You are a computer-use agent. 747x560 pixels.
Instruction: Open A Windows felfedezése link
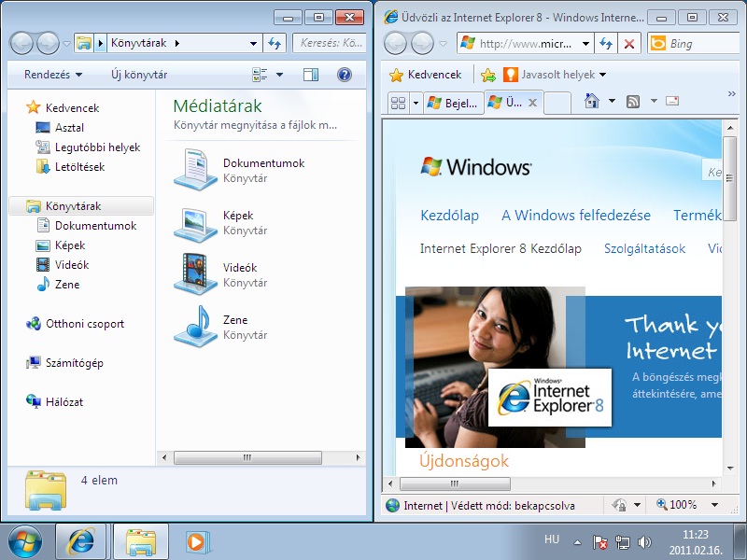(x=576, y=216)
